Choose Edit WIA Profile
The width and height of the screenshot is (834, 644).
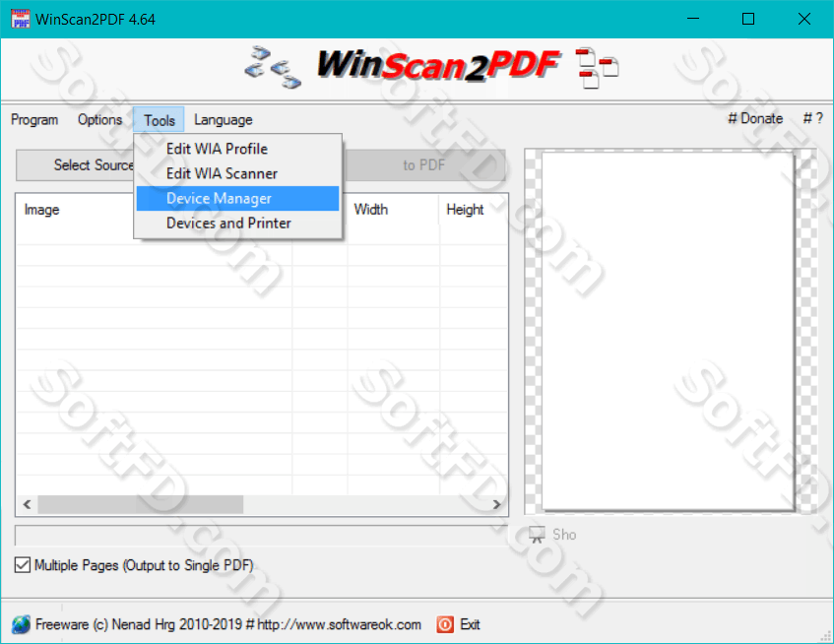click(237, 149)
